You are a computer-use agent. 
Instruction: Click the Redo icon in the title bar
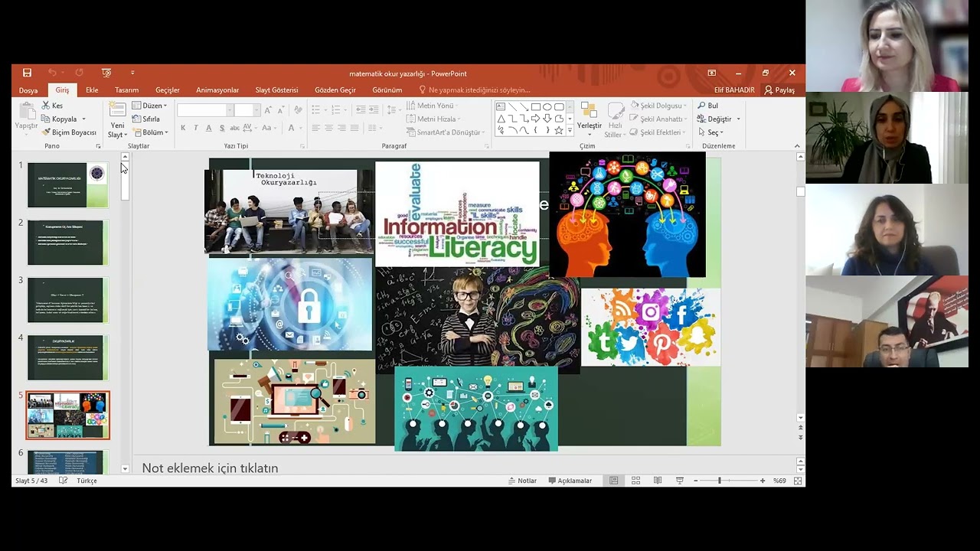(x=79, y=73)
